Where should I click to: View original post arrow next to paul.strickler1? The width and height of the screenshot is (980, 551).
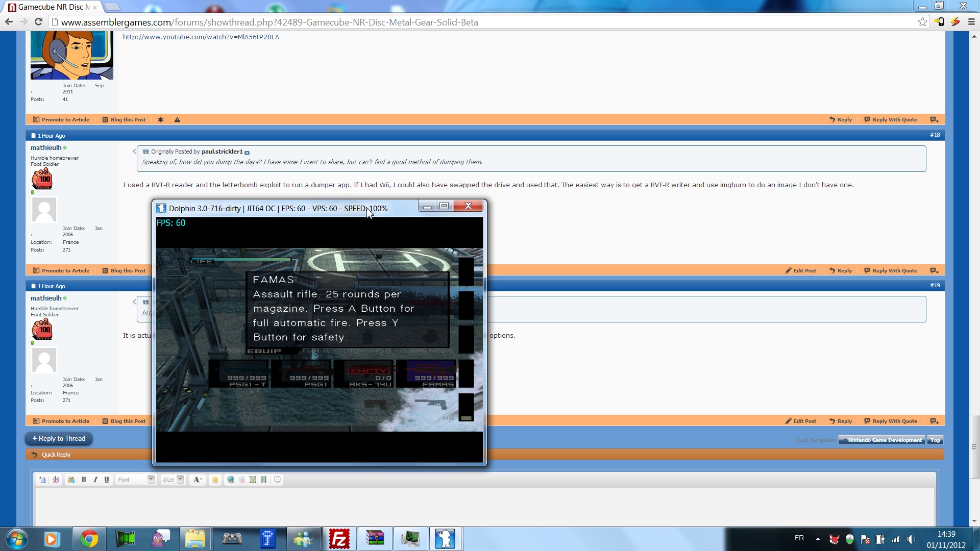[x=247, y=152]
